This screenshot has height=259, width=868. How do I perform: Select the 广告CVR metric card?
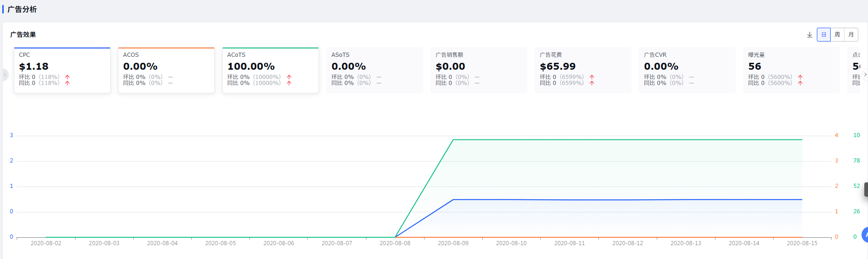tap(687, 70)
